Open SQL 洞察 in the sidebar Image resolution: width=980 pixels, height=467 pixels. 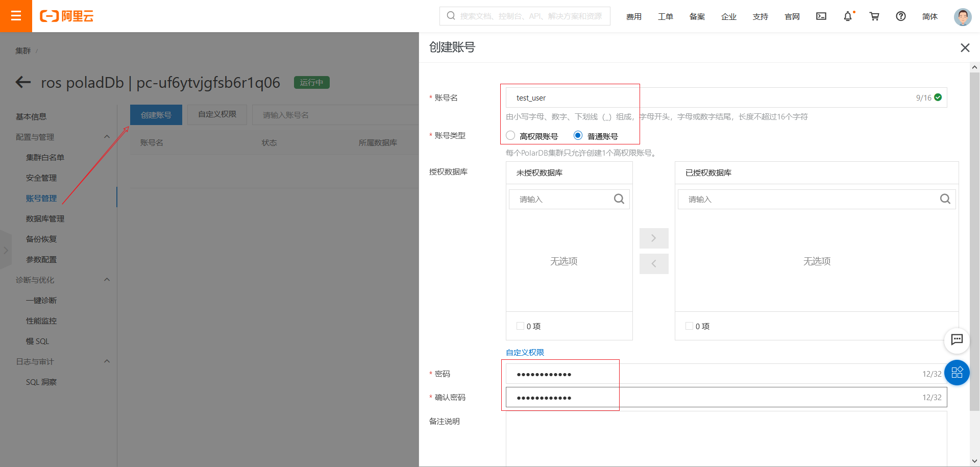coord(41,382)
